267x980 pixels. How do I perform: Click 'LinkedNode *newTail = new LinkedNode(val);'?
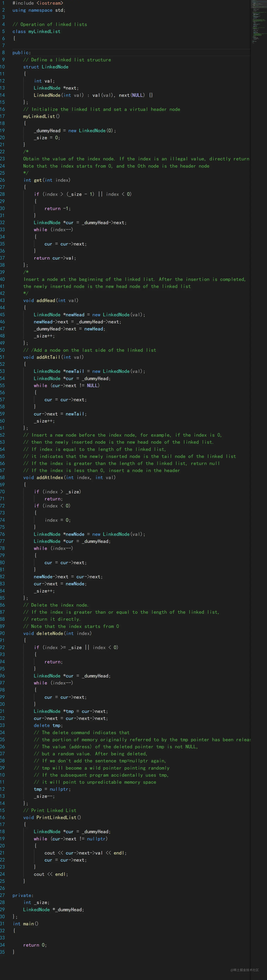[90, 372]
